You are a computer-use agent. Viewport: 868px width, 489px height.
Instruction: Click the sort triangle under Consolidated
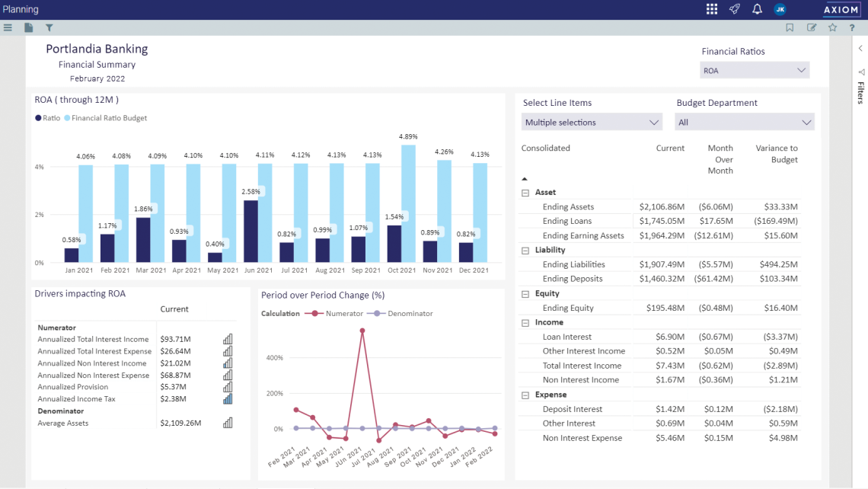tap(525, 179)
